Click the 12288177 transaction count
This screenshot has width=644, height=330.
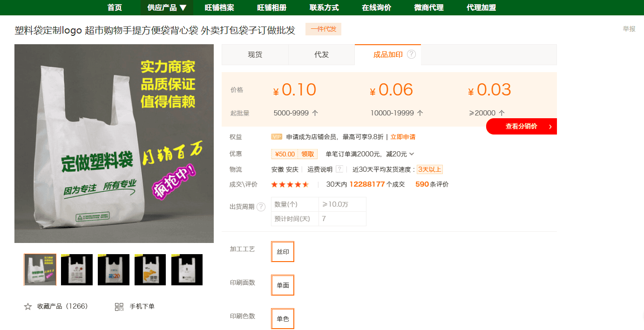[x=367, y=184]
